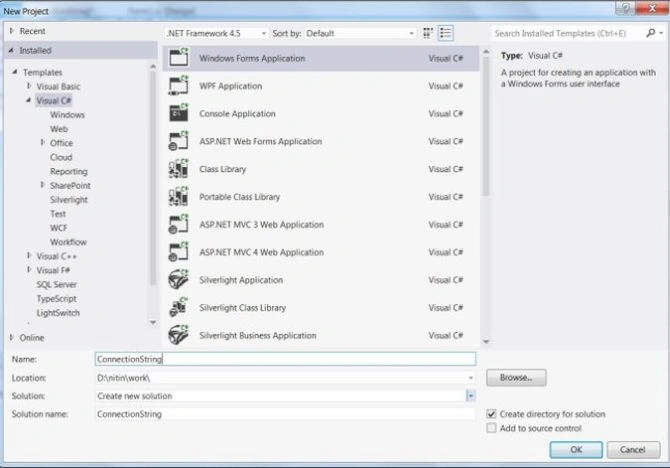Click the Windows Forms Application template icon

click(179, 58)
